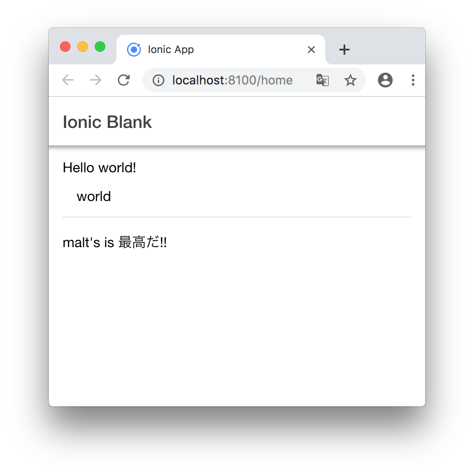Click the browser back arrow

[68, 80]
